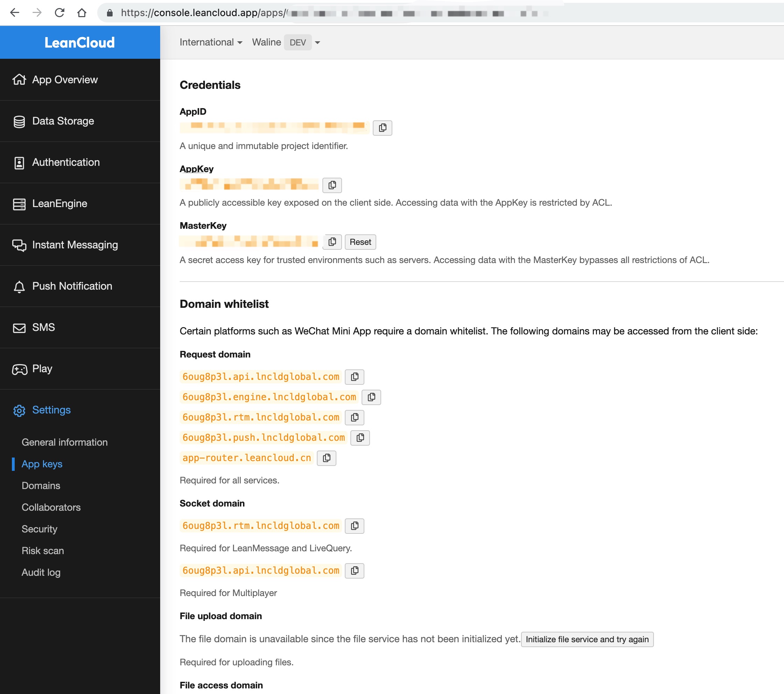Click the Push Notification sidebar icon
The image size is (784, 694).
click(x=20, y=287)
